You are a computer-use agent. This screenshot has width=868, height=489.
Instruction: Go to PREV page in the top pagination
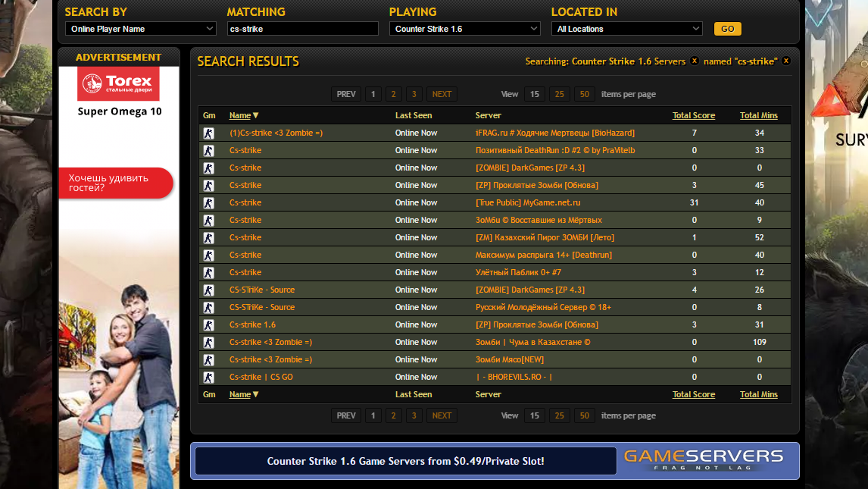[x=346, y=94]
